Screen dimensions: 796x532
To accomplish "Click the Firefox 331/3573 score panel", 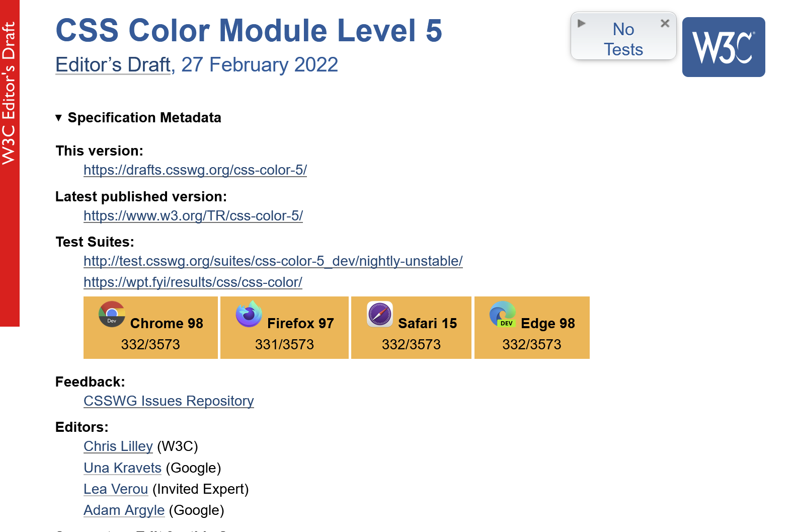I will coord(284,344).
